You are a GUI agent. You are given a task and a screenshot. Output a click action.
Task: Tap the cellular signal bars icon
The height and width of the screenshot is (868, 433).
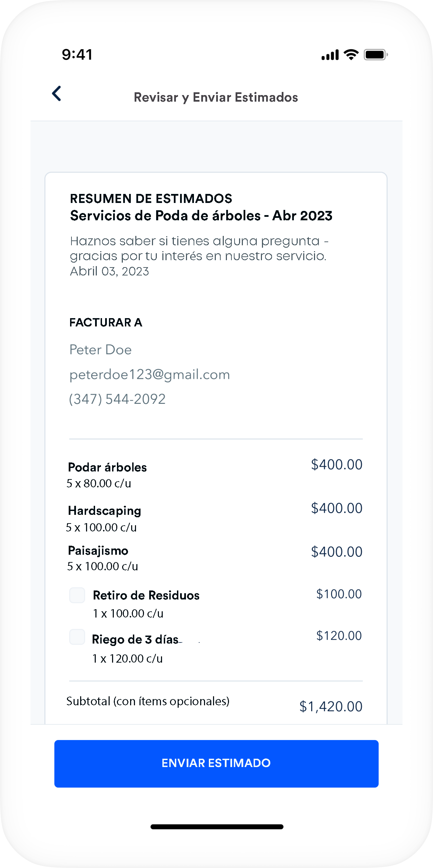[330, 55]
